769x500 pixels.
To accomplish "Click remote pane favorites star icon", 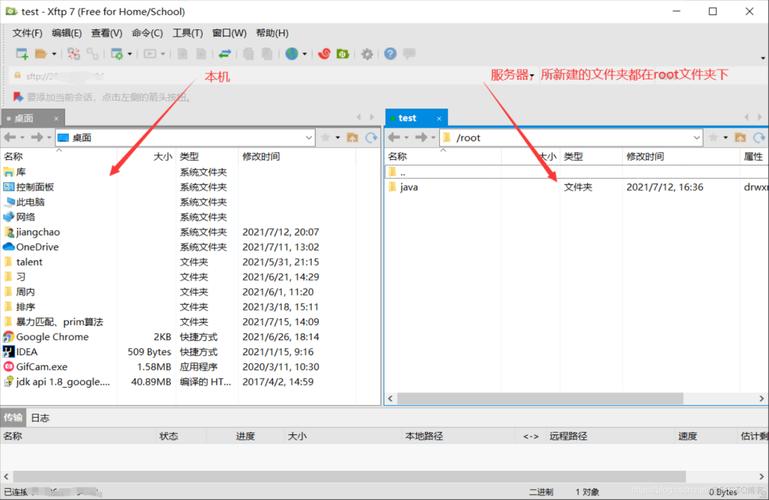I will 713,137.
